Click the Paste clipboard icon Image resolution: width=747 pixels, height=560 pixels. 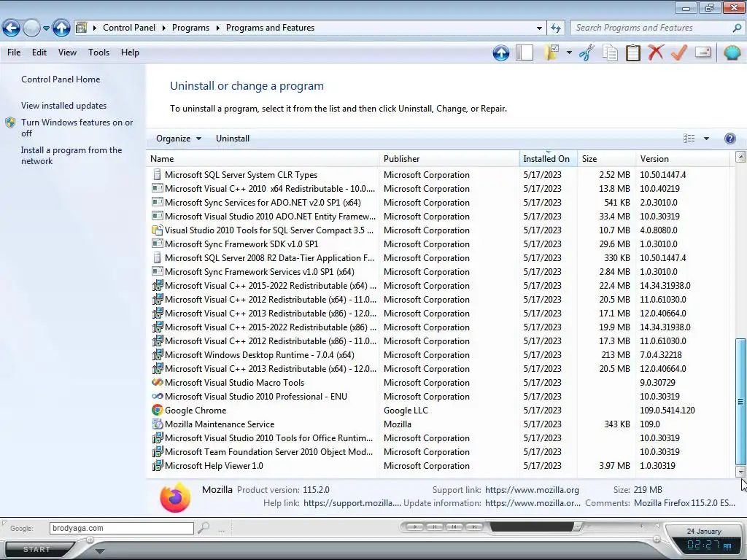coord(632,52)
